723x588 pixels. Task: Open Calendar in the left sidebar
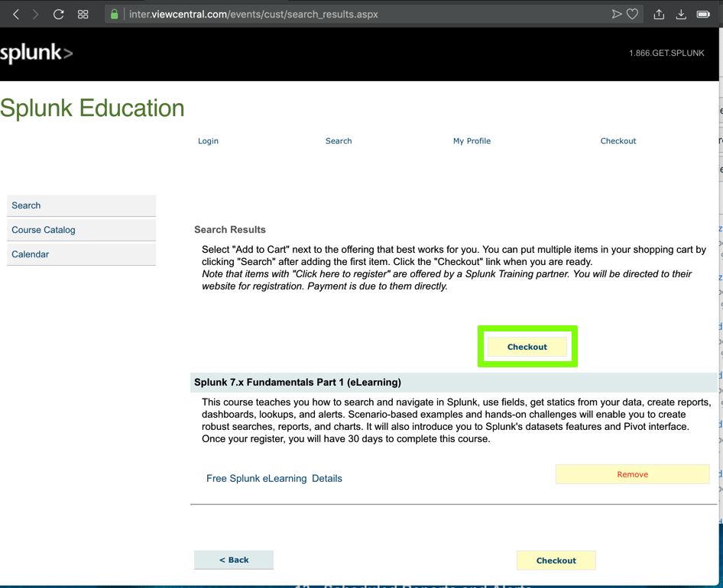81,254
